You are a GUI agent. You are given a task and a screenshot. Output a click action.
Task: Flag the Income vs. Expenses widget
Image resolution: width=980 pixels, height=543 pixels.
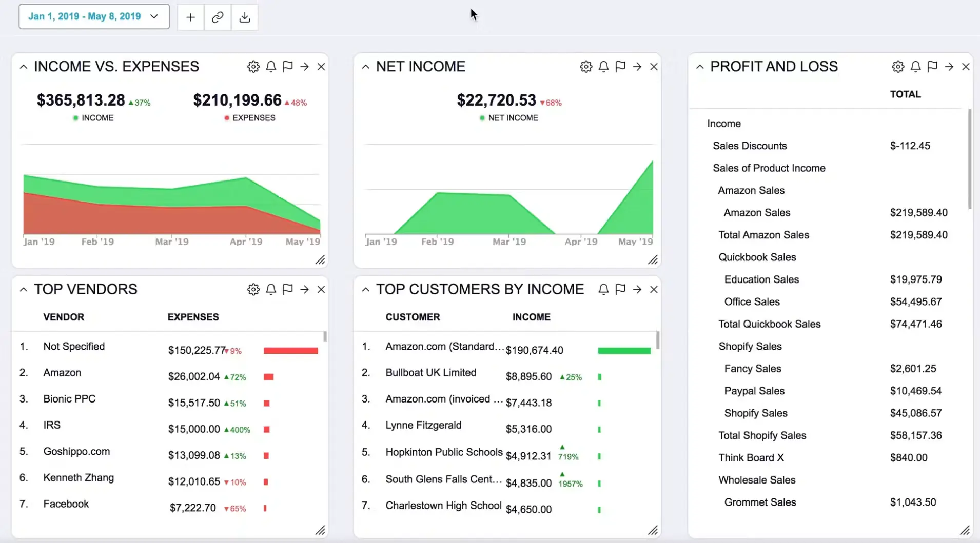point(288,67)
